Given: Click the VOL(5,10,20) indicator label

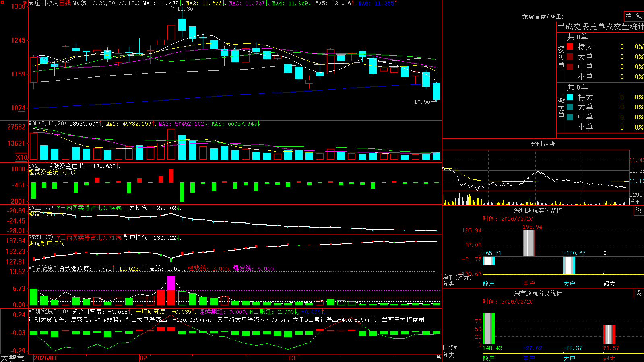Looking at the screenshot, I should click(x=47, y=124).
